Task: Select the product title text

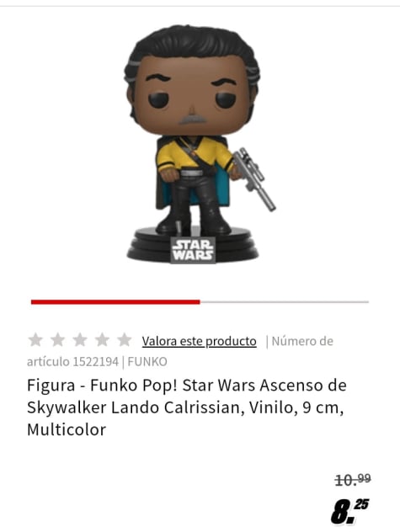Action: [187, 407]
